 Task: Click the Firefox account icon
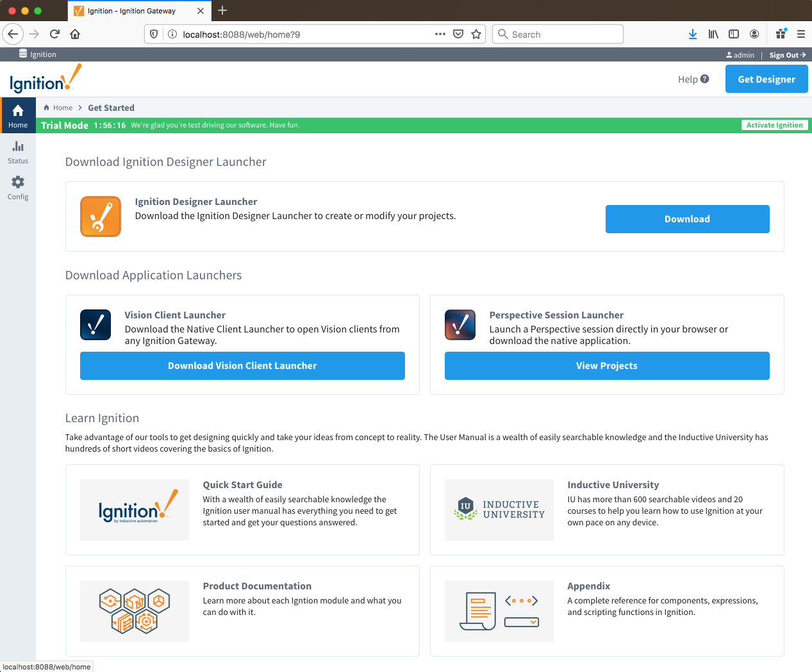754,34
